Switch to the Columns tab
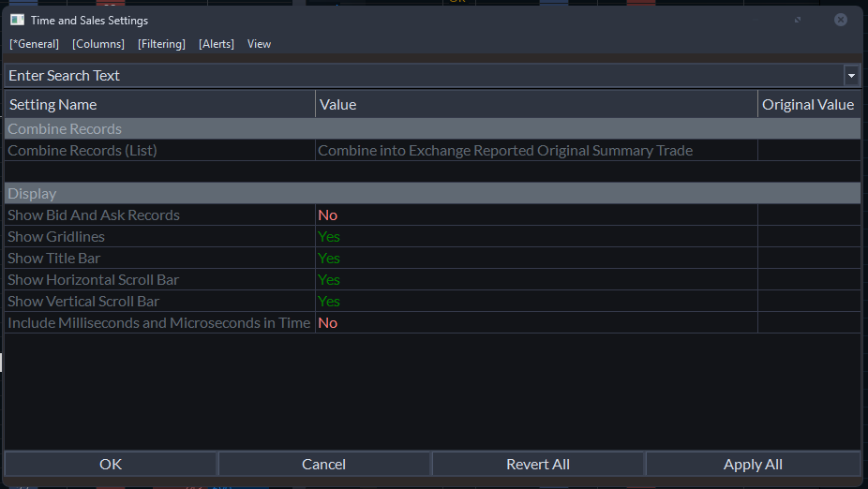Viewport: 868px width, 489px height. point(98,44)
